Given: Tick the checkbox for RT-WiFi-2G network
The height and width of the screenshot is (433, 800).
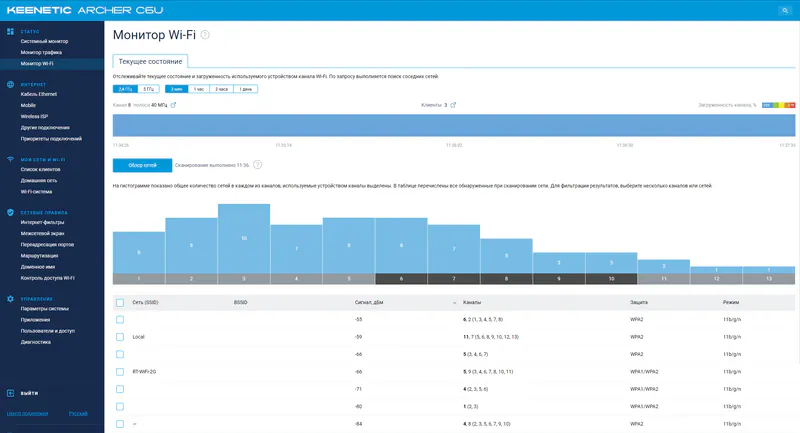Looking at the screenshot, I should (x=120, y=372).
